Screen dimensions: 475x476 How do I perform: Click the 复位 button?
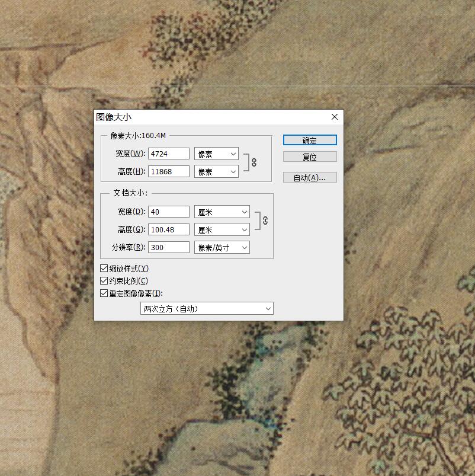coord(310,156)
